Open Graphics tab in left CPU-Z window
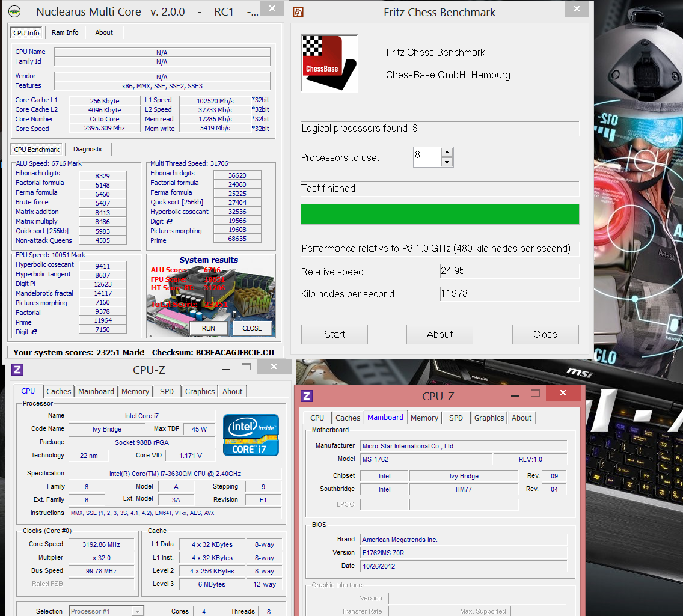 pyautogui.click(x=200, y=391)
